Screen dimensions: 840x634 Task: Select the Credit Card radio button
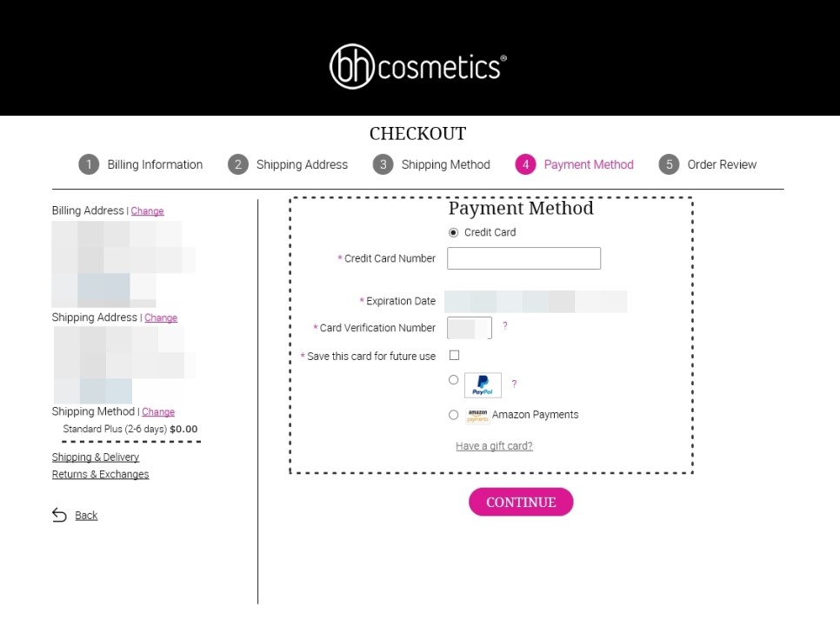454,232
